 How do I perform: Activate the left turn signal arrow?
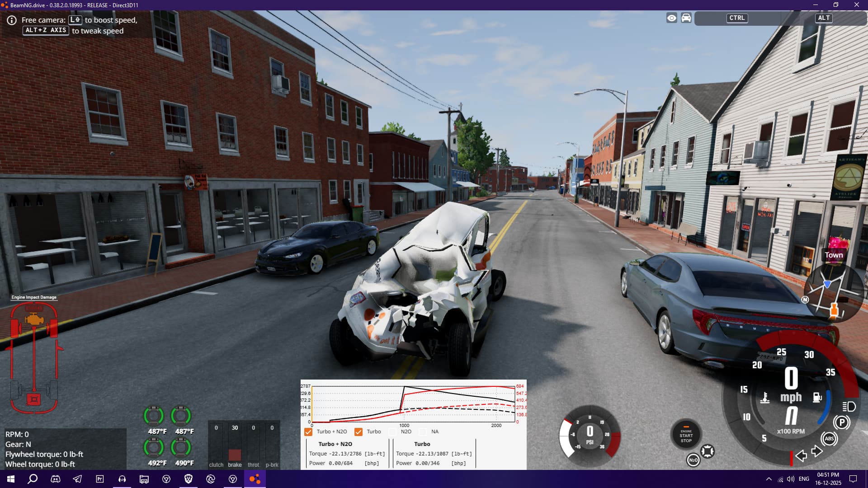point(801,455)
